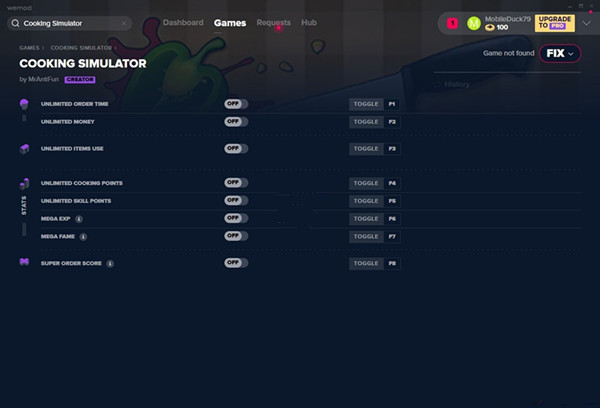The image size is (600, 408).
Task: Open the FIX dropdown button
Action: point(560,53)
